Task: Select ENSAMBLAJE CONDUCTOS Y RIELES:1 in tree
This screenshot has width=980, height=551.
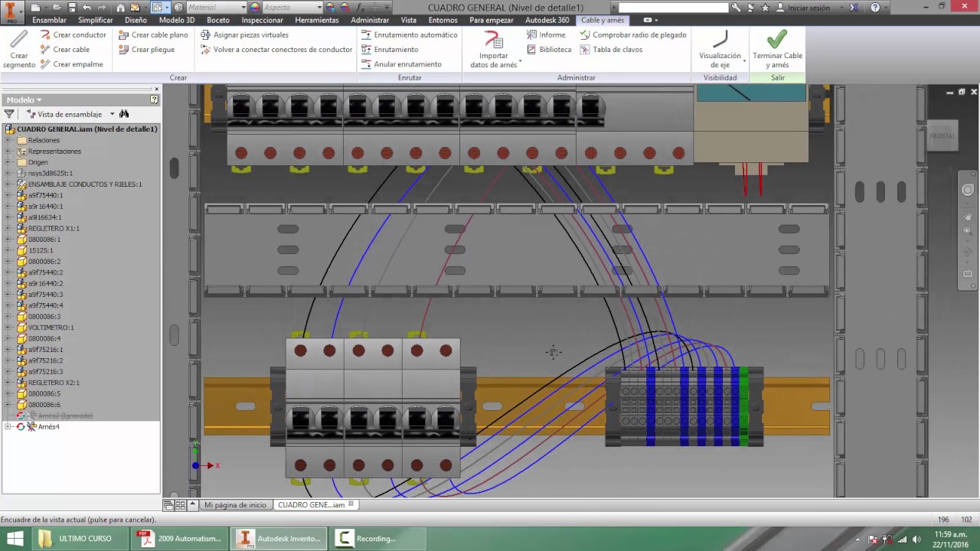Action: click(x=85, y=184)
